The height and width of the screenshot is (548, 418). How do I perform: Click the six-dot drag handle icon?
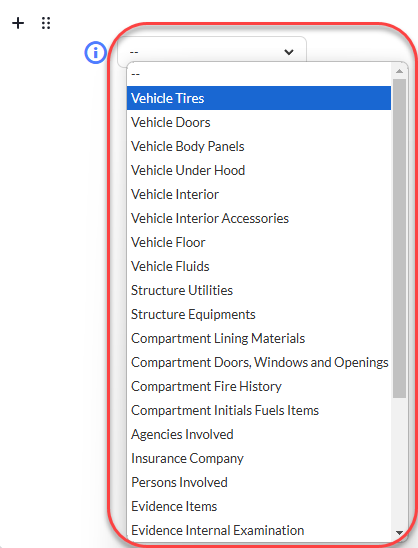(x=46, y=23)
